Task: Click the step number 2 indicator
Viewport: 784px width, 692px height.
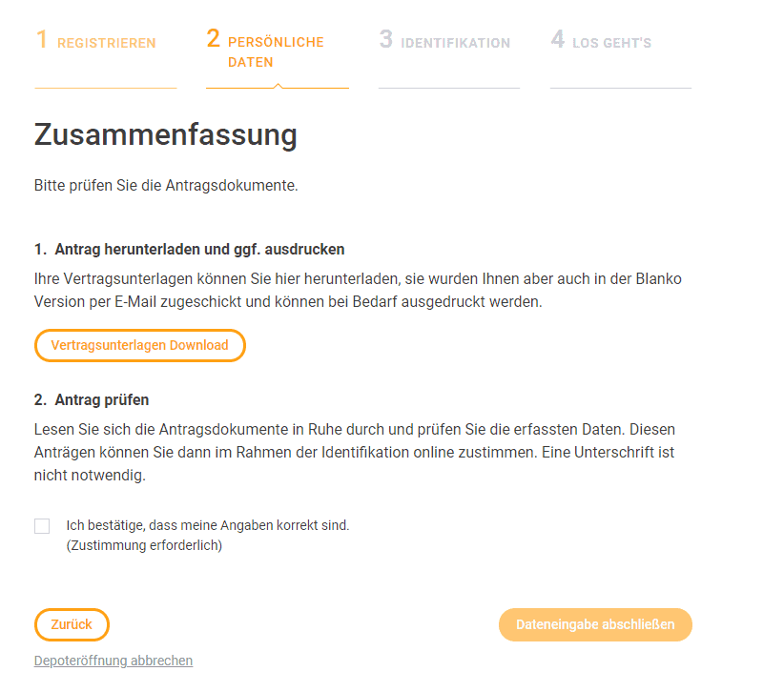Action: [213, 38]
